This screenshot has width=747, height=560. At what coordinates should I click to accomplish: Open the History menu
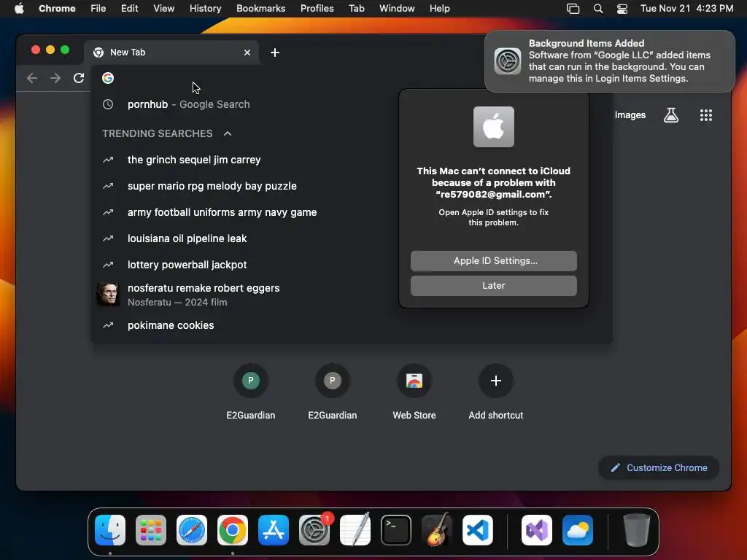[205, 8]
